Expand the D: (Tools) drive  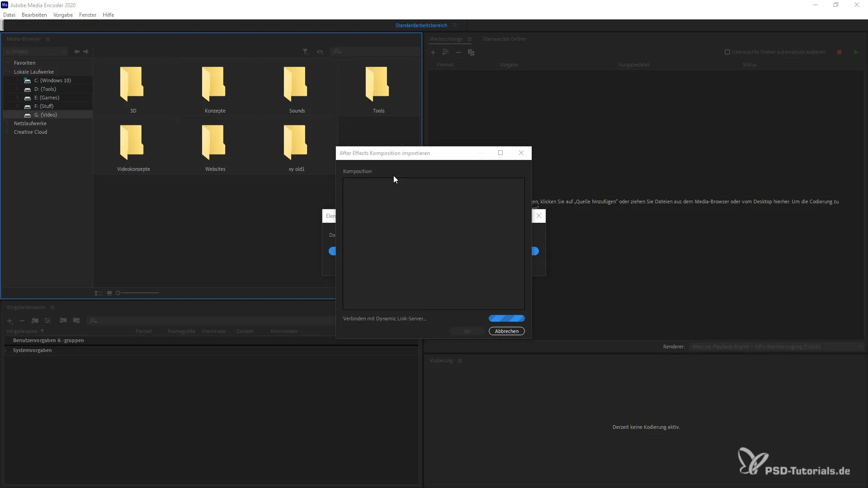click(17, 89)
